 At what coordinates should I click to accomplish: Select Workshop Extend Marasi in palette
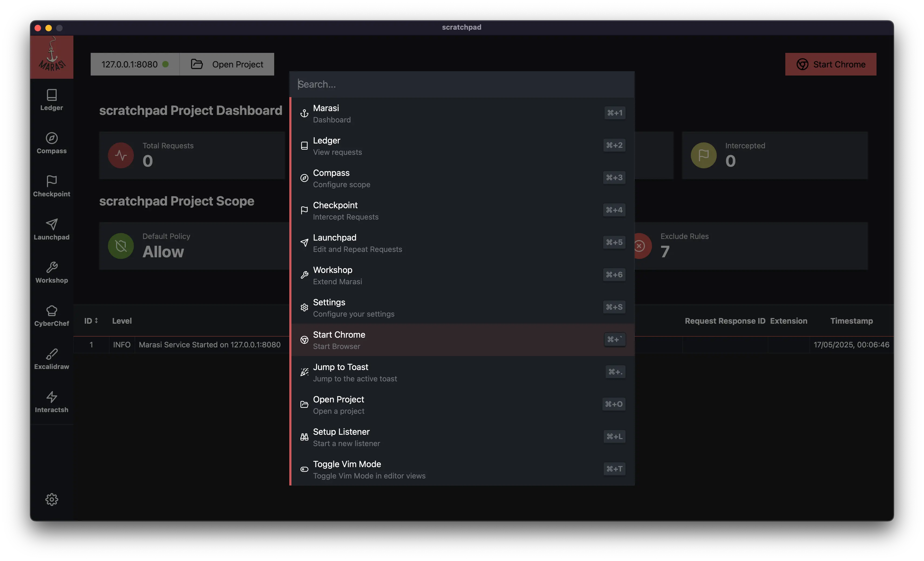(463, 275)
